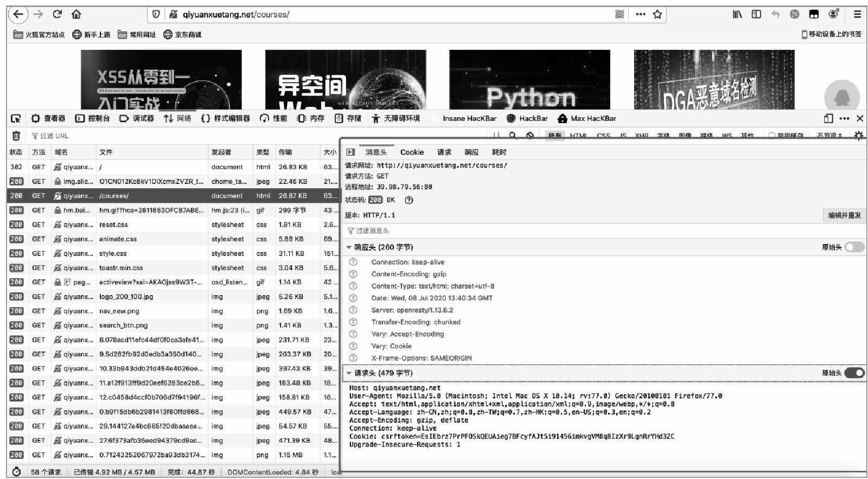Close the developer tools panel
Viewport: 868px width, 479px height.
coord(860,118)
